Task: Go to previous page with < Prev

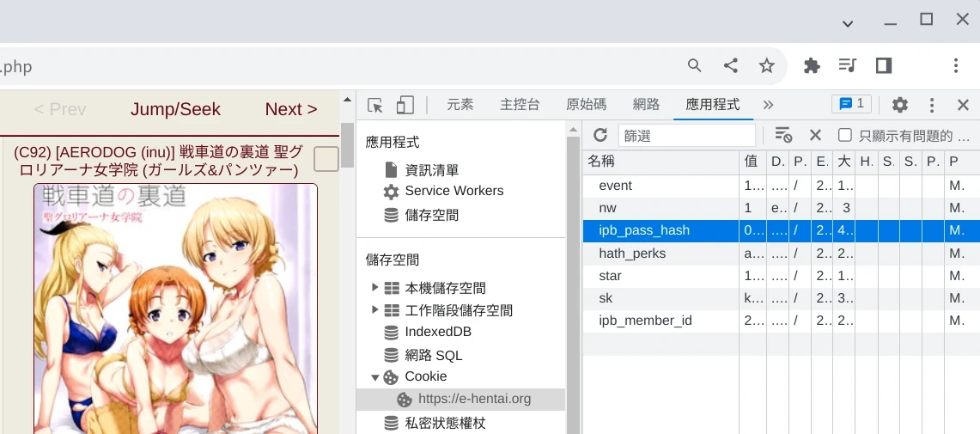Action: (x=59, y=109)
